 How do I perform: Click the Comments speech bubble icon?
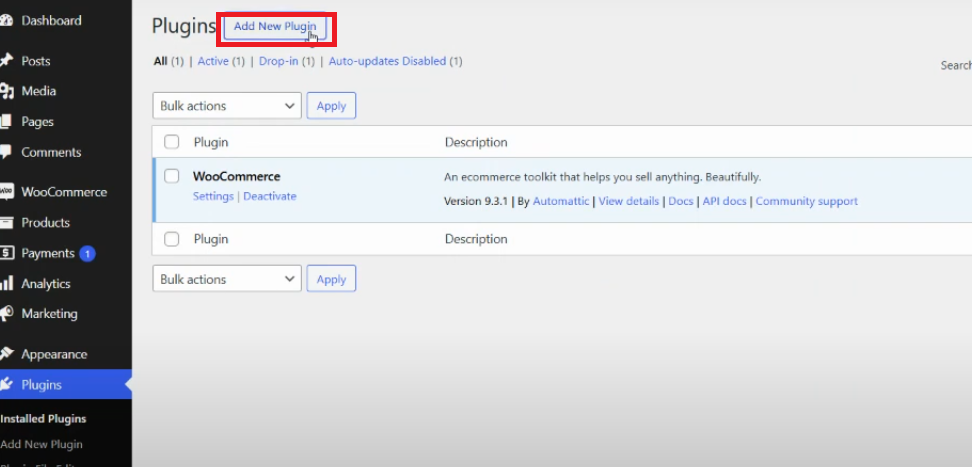[x=6, y=153]
